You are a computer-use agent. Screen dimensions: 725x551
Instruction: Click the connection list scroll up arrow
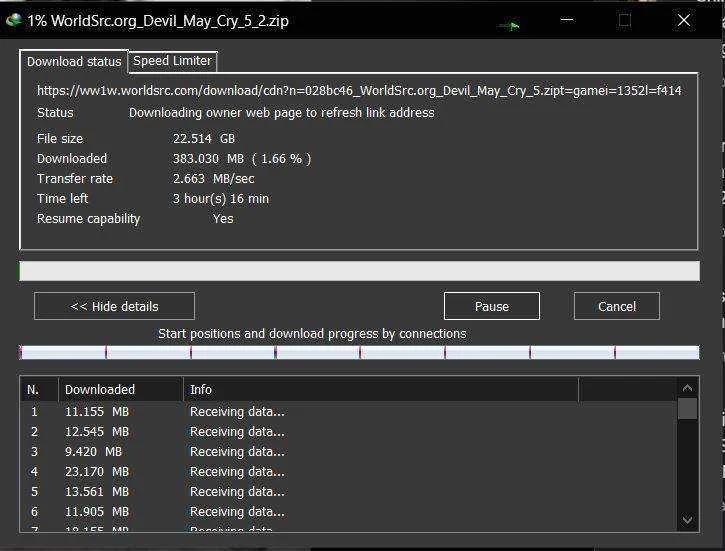[688, 388]
